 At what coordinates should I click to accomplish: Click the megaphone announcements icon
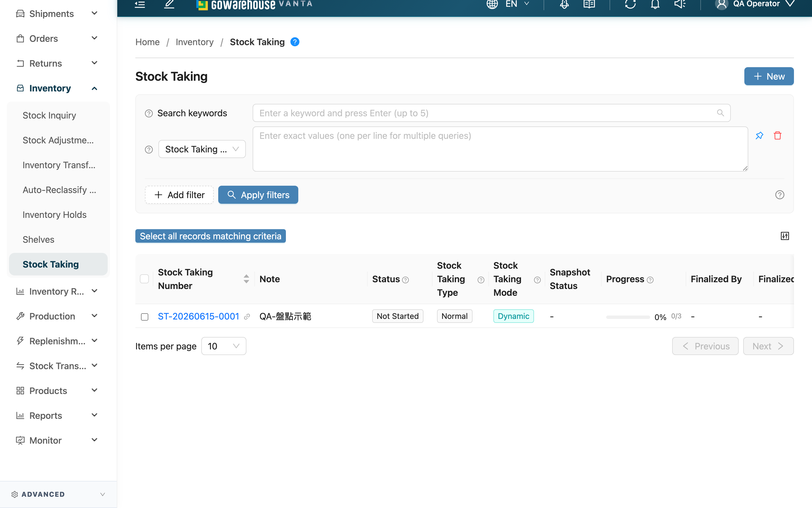pos(680,4)
